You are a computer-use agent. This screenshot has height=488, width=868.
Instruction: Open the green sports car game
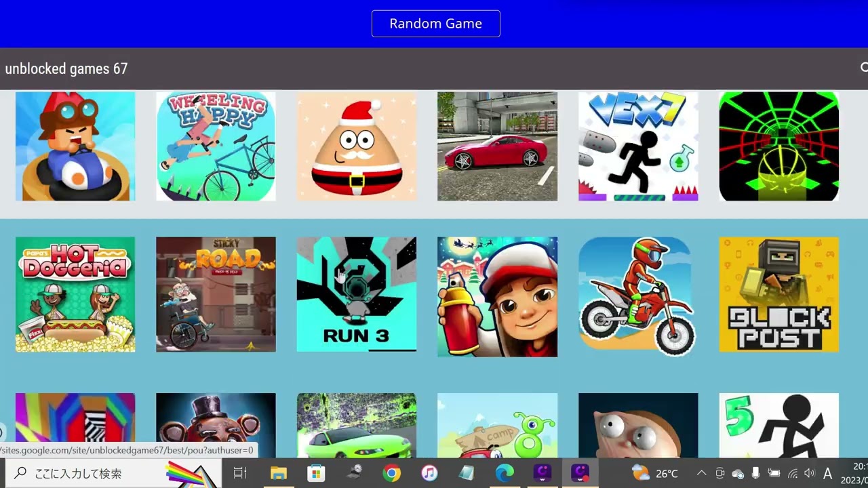357,426
